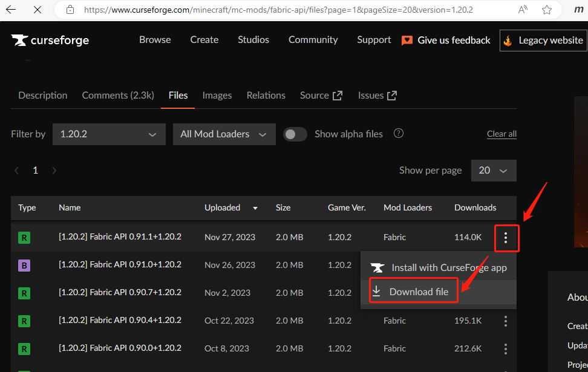The width and height of the screenshot is (588, 372).
Task: Open the Source external link tab
Action: click(x=321, y=95)
